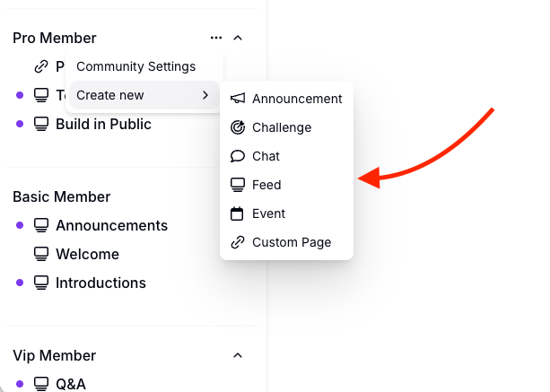Open the Announcements space under Basic Member

pyautogui.click(x=111, y=225)
